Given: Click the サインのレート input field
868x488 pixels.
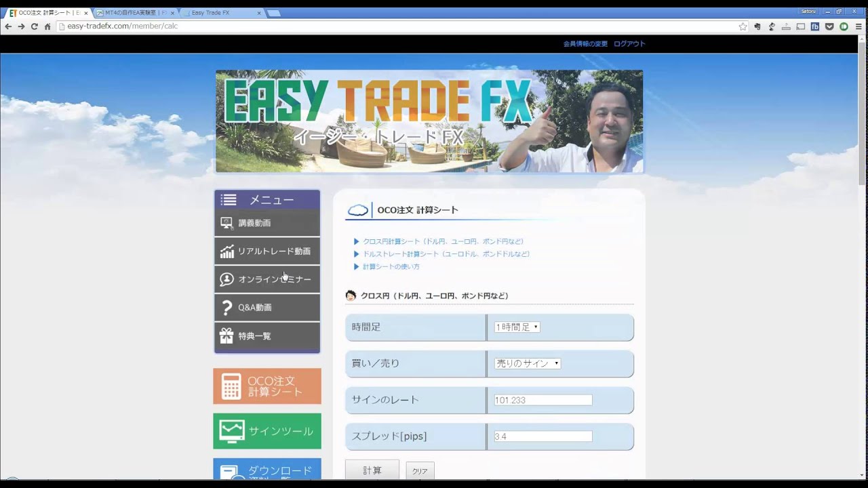Looking at the screenshot, I should pos(543,400).
